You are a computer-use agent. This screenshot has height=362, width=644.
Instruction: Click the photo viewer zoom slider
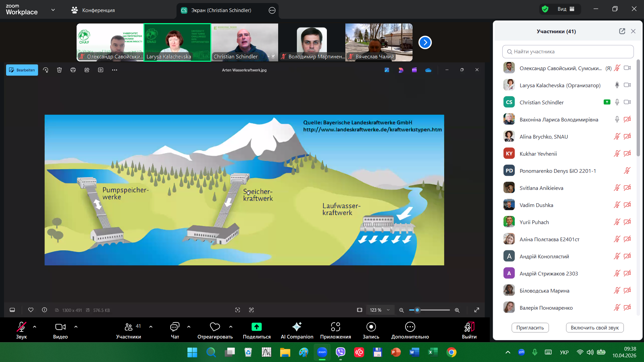click(429, 310)
